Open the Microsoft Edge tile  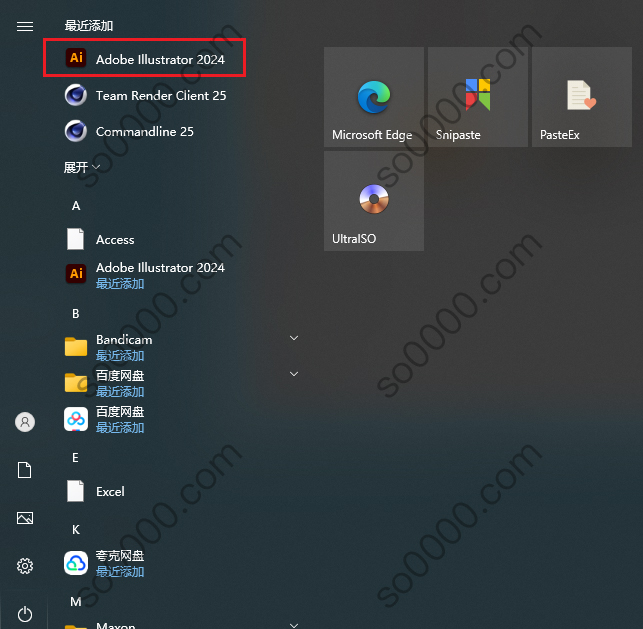tap(374, 97)
